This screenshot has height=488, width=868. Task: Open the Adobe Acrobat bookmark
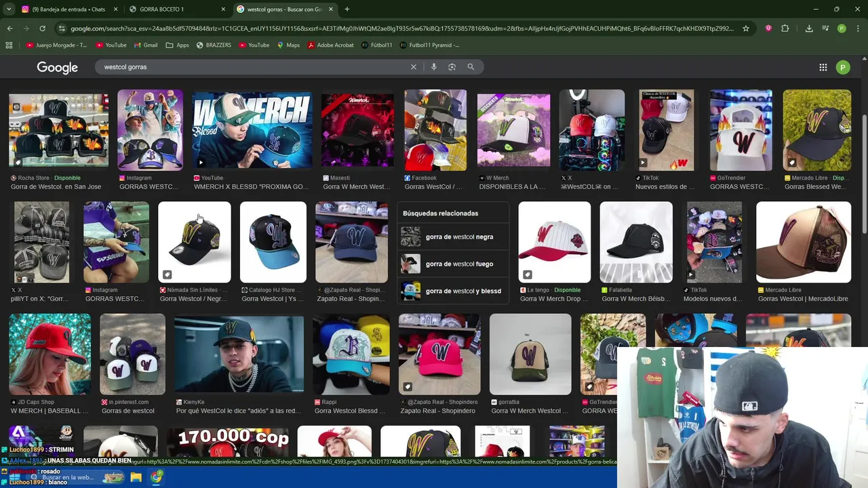pyautogui.click(x=330, y=45)
